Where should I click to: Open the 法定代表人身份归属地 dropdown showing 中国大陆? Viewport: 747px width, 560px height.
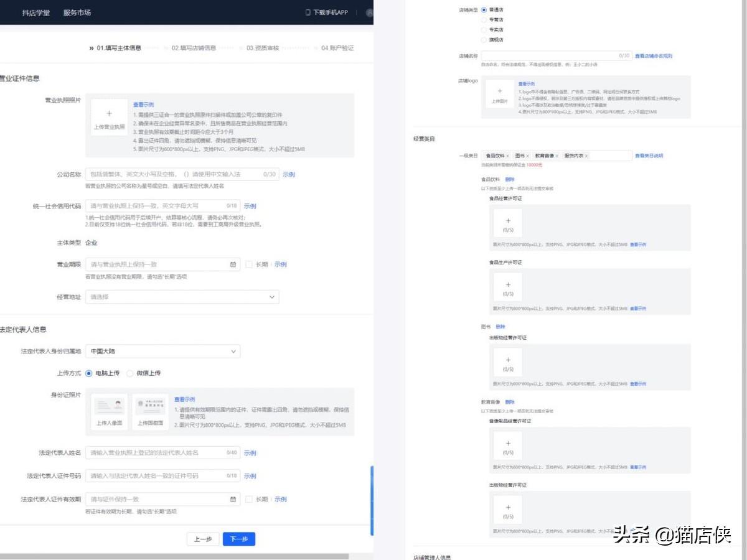pos(162,352)
